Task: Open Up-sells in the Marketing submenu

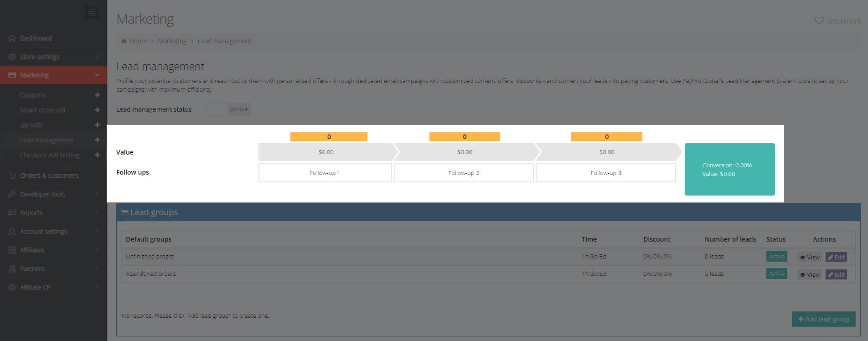Action: point(31,125)
